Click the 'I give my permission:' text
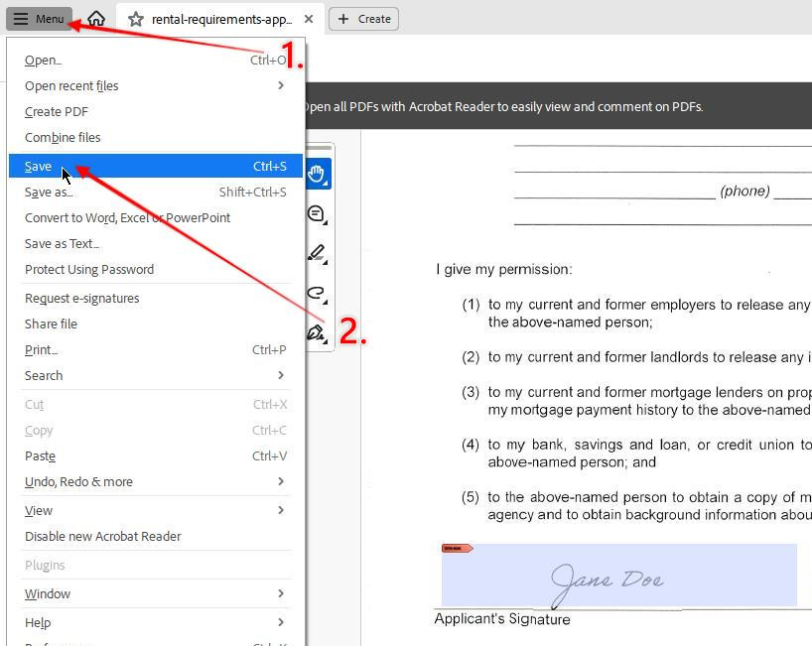 (504, 270)
